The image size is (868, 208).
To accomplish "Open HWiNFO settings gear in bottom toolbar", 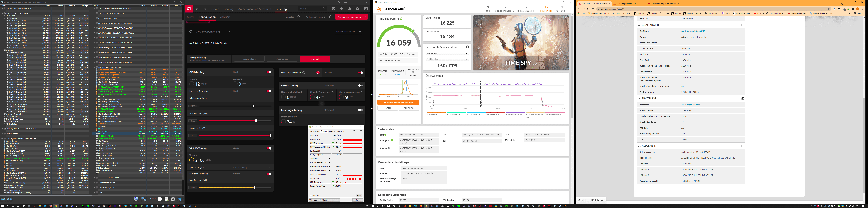I will 173,199.
